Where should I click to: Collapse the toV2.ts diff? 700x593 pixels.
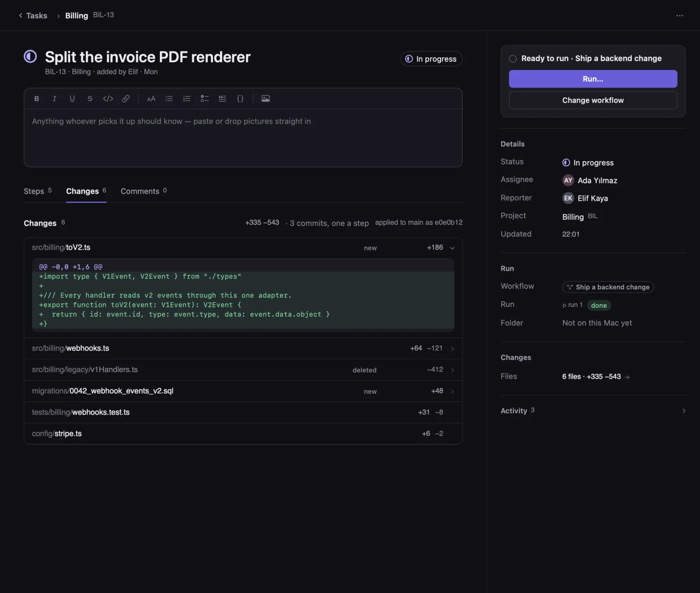[452, 248]
